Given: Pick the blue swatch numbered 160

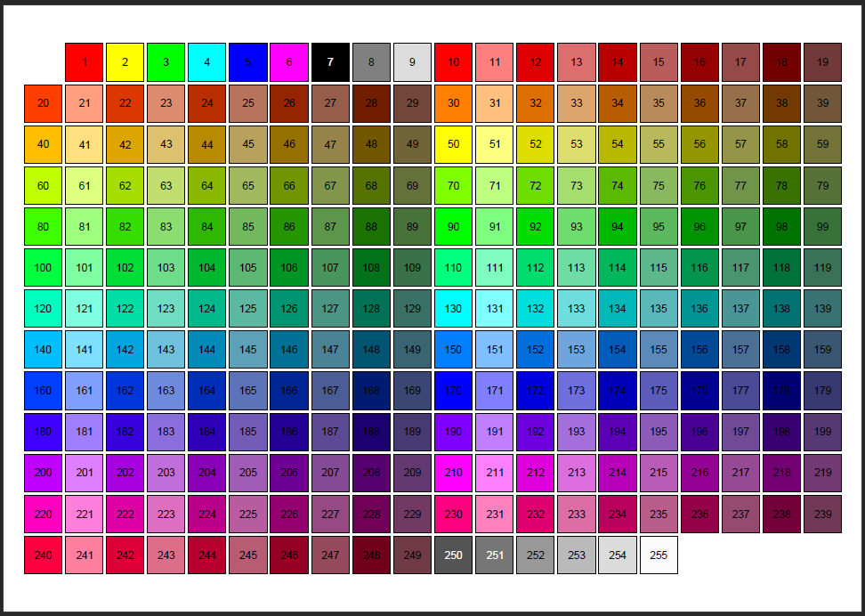Looking at the screenshot, I should click(x=43, y=390).
